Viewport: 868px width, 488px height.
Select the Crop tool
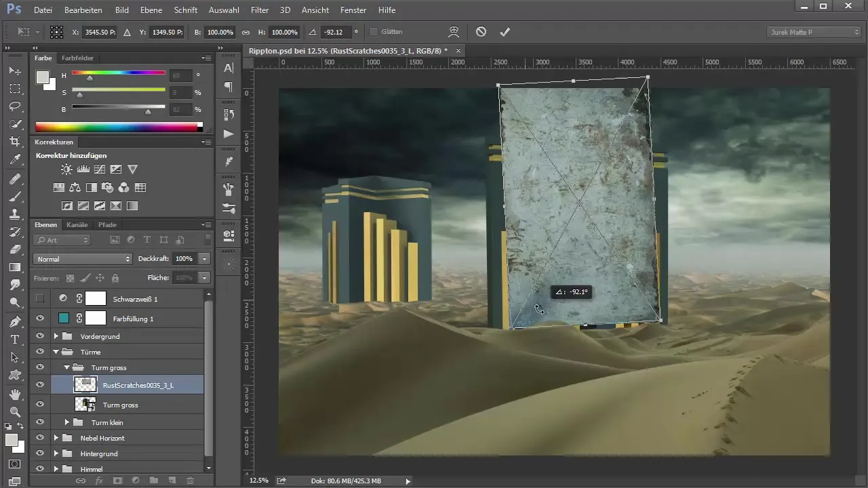(x=15, y=142)
